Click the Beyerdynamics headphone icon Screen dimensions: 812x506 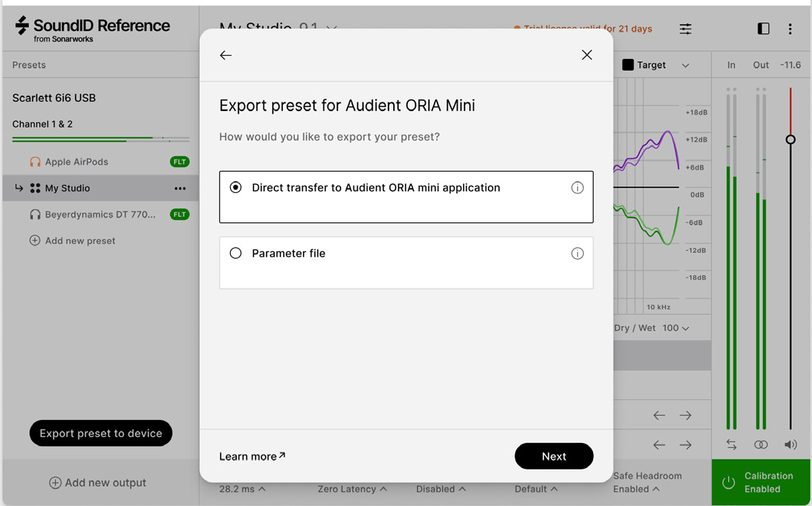35,215
